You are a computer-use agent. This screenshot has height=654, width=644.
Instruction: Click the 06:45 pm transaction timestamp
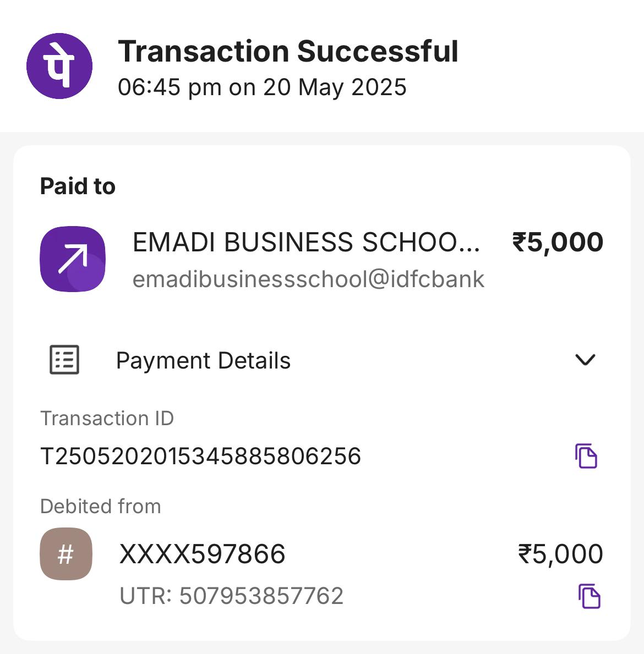[262, 87]
